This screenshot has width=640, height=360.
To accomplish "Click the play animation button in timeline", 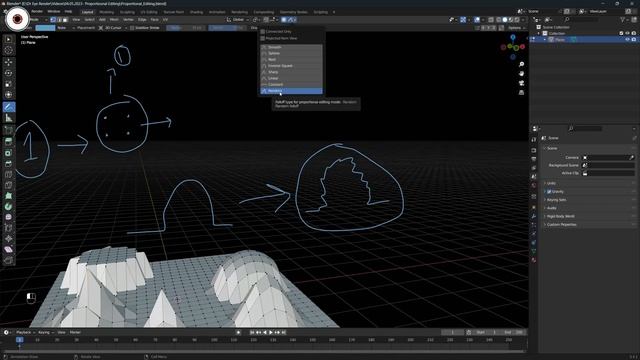I will 271,333.
